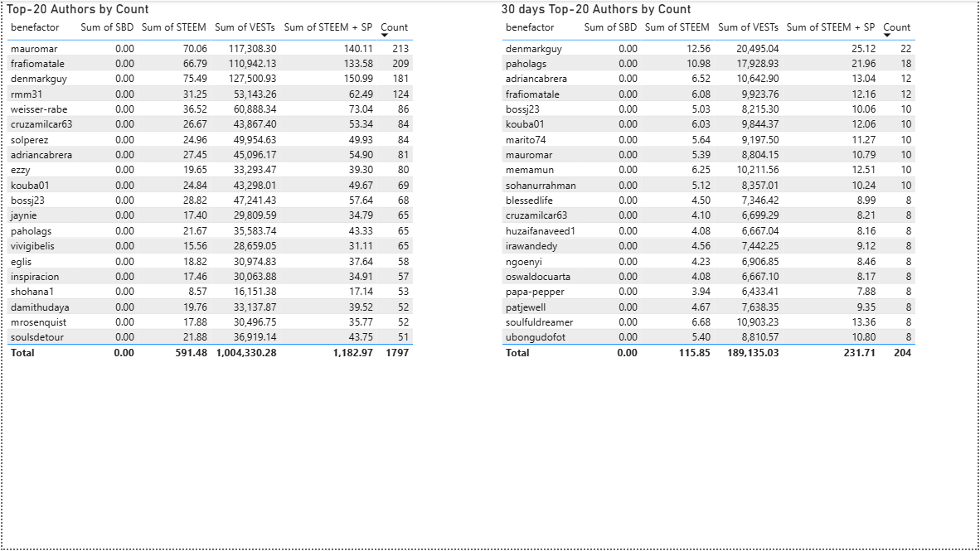
Task: Select memamun row
Action: (709, 170)
